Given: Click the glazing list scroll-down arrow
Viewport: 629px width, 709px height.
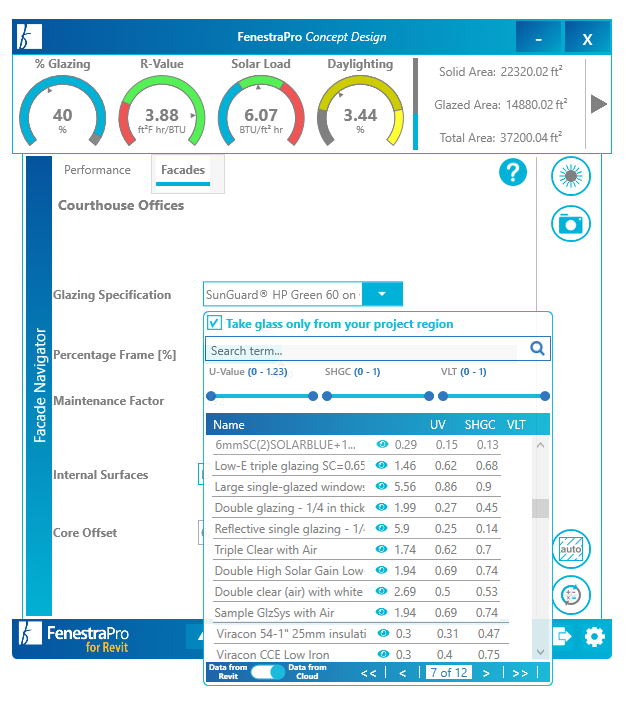Looking at the screenshot, I should coord(540,652).
